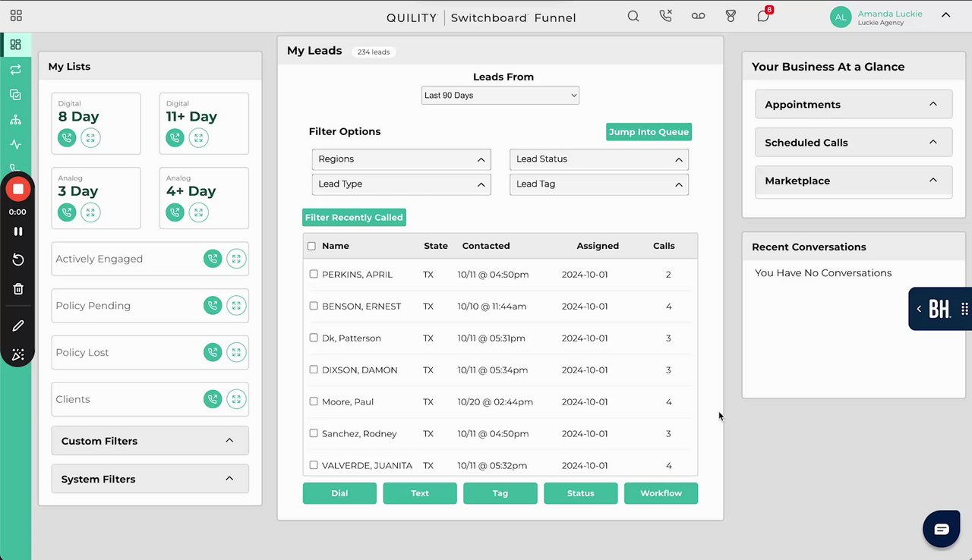
Task: Collapse the Scheduled Calls panel
Action: coord(854,143)
